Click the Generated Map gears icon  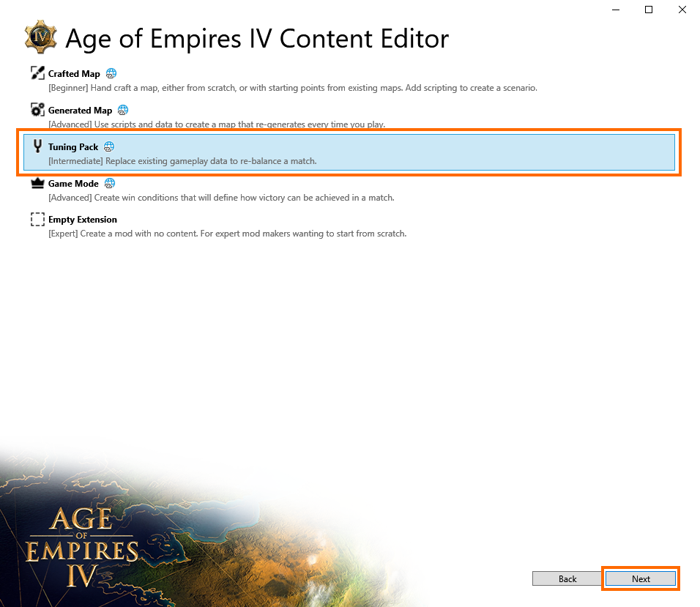(37, 109)
